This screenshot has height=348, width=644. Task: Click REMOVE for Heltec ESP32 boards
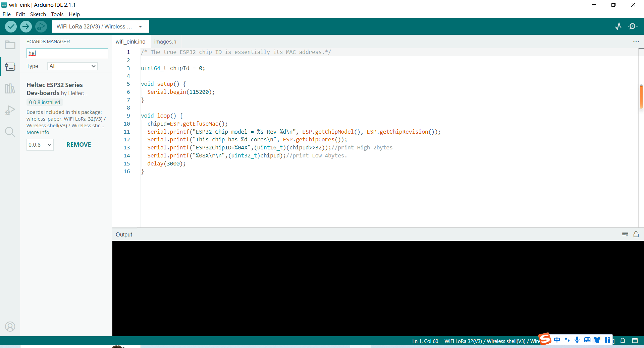coord(78,145)
